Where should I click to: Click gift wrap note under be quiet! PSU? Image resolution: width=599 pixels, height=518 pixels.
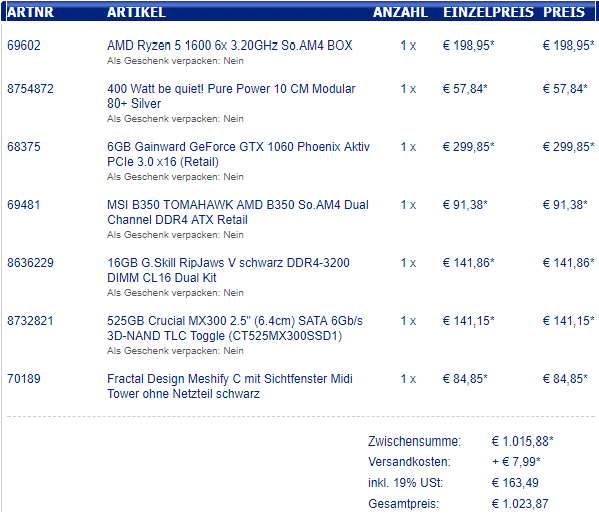[175, 119]
